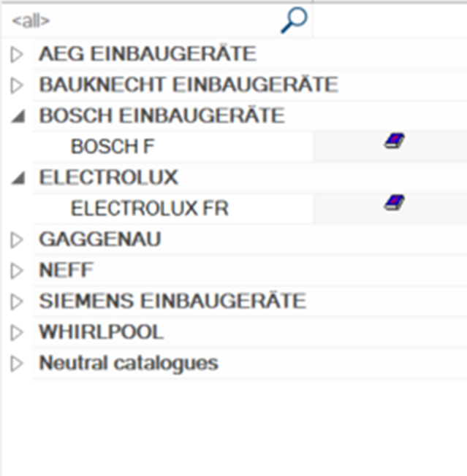Click the magnifying glass search icon

[x=294, y=20]
